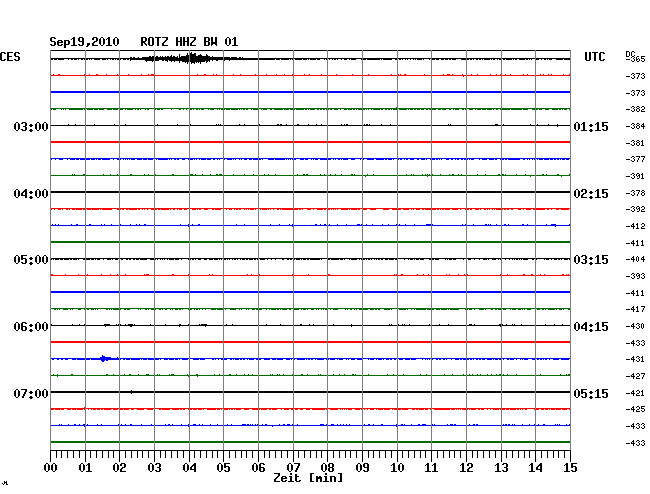Click the seismic event burst on the top trace
The height and width of the screenshot is (494, 650).
click(x=187, y=58)
